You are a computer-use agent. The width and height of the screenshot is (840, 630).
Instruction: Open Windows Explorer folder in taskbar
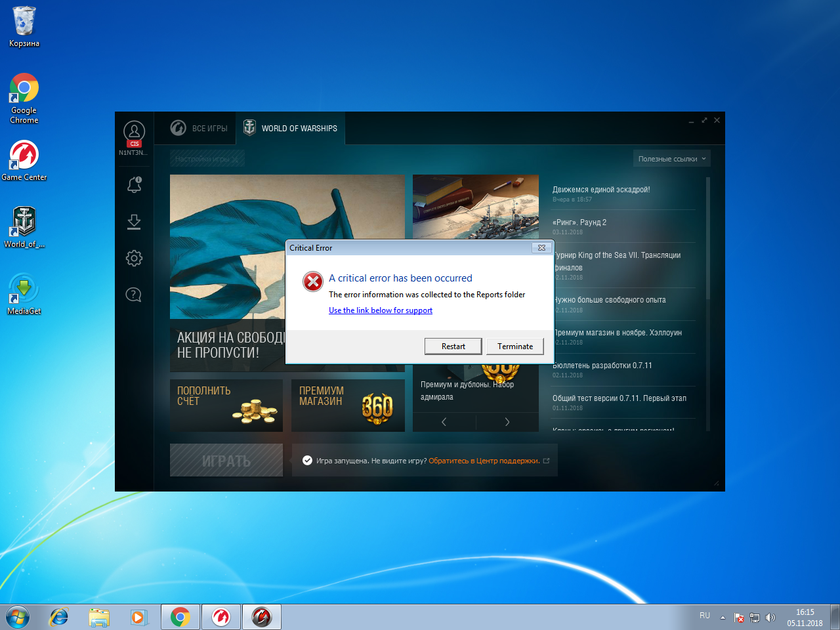(x=99, y=617)
